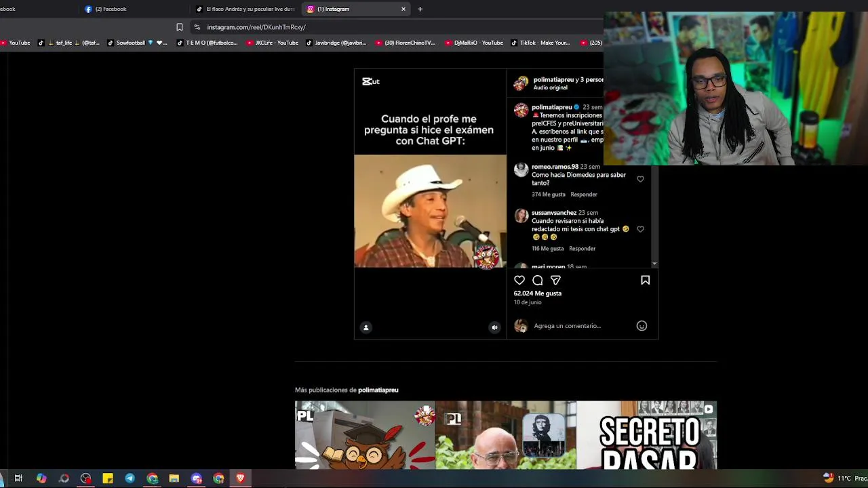This screenshot has width=868, height=488.
Task: Open File Explorer from the taskbar
Action: (174, 479)
